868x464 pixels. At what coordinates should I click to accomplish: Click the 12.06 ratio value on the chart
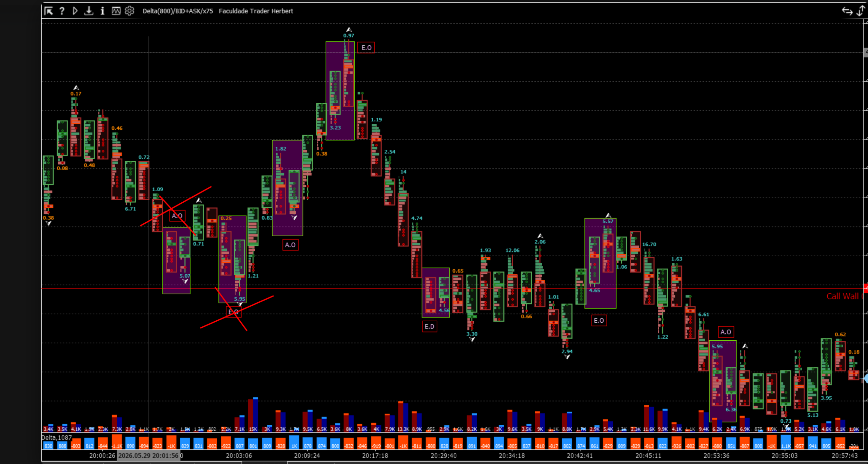pyautogui.click(x=512, y=250)
